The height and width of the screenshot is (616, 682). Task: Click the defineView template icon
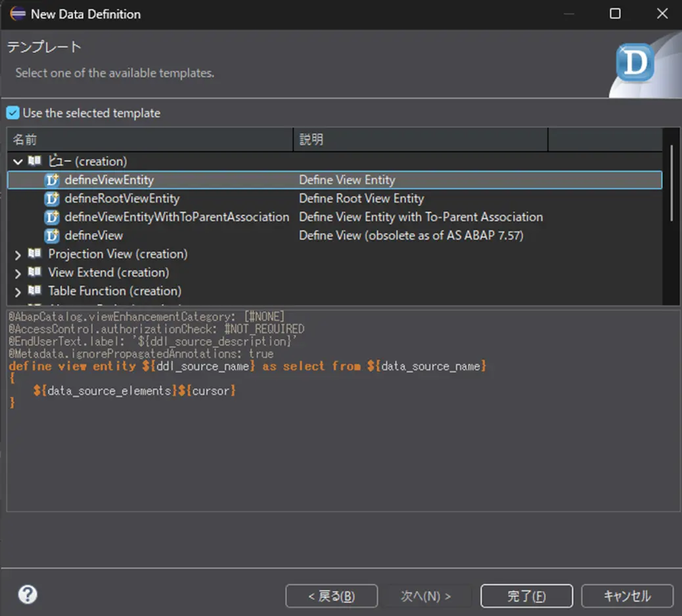(52, 235)
